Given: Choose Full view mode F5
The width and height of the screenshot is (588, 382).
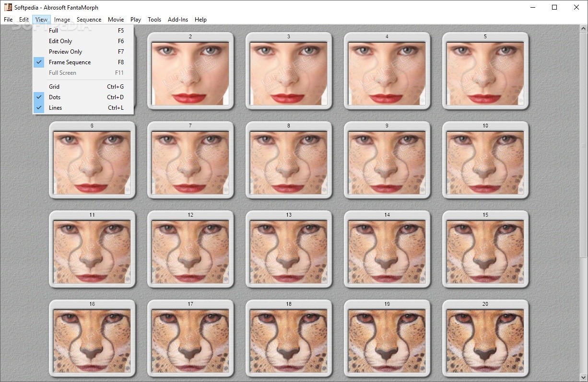Looking at the screenshot, I should (83, 31).
